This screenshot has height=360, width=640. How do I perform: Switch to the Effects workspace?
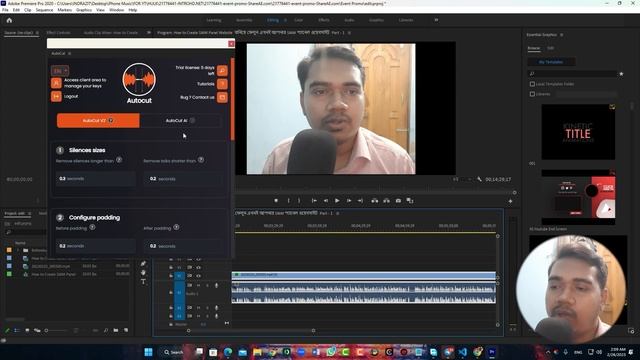tap(324, 20)
